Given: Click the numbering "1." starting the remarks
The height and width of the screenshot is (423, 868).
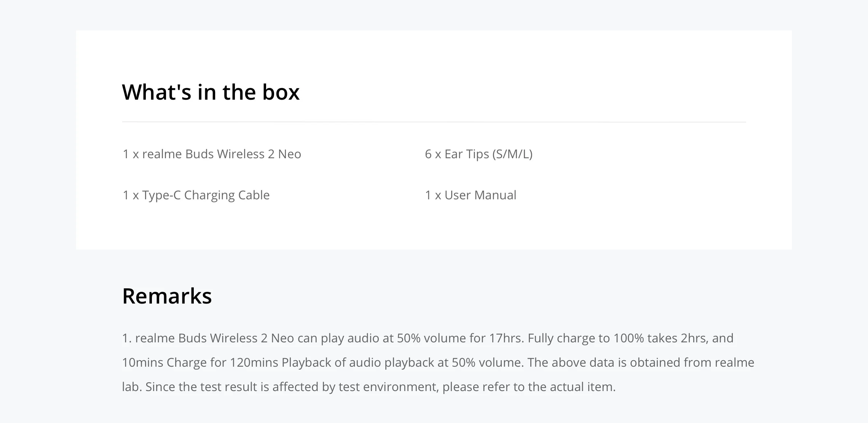Looking at the screenshot, I should click(x=127, y=338).
